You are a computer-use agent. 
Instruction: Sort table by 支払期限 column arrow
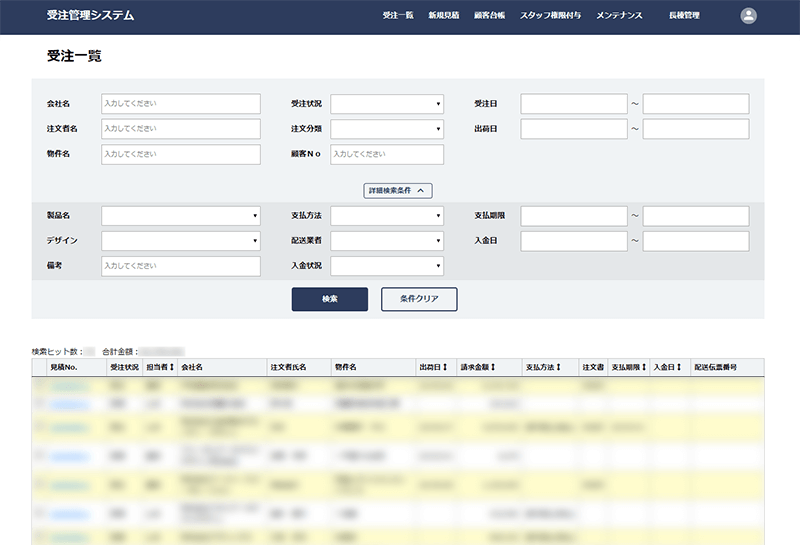click(643, 368)
